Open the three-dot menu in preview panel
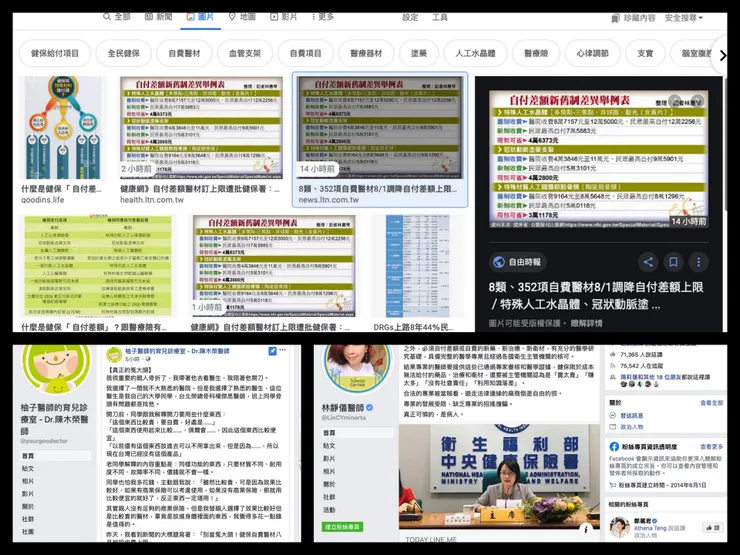740x555 pixels. click(698, 262)
